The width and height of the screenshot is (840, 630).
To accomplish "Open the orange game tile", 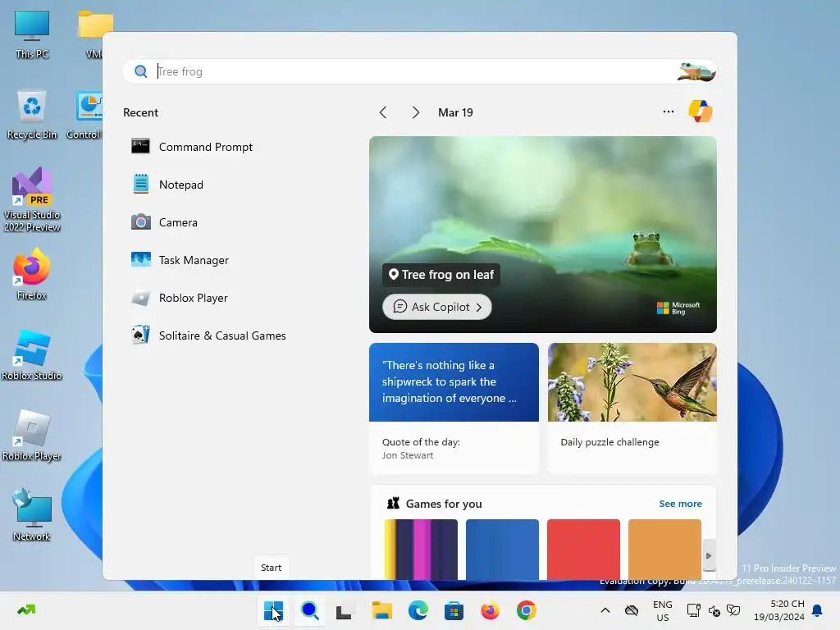I will point(664,549).
